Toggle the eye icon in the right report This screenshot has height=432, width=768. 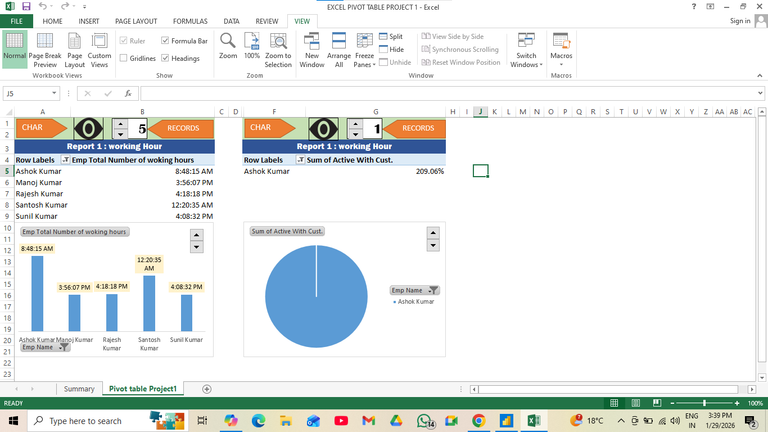click(x=323, y=129)
